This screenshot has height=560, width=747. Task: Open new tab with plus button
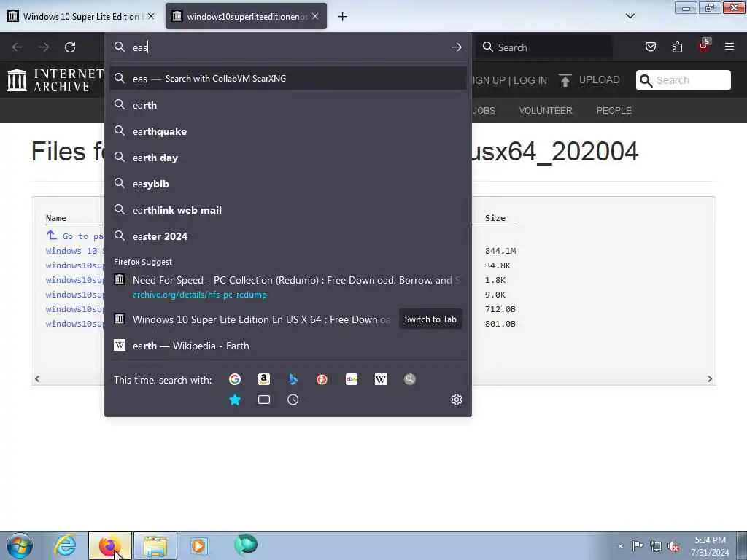tap(343, 17)
